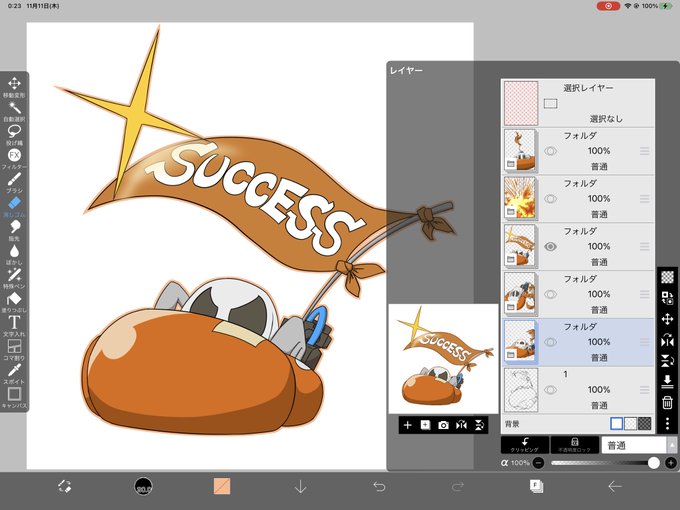Click the layer swap icon under the checkerboard icon
680x510 pixels.
coord(667,298)
